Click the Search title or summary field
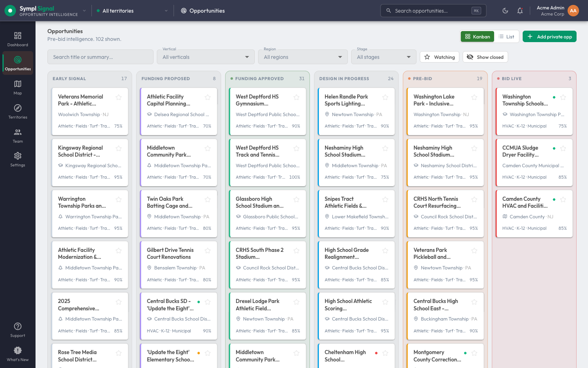Image resolution: width=588 pixels, height=368 pixels. tap(100, 57)
